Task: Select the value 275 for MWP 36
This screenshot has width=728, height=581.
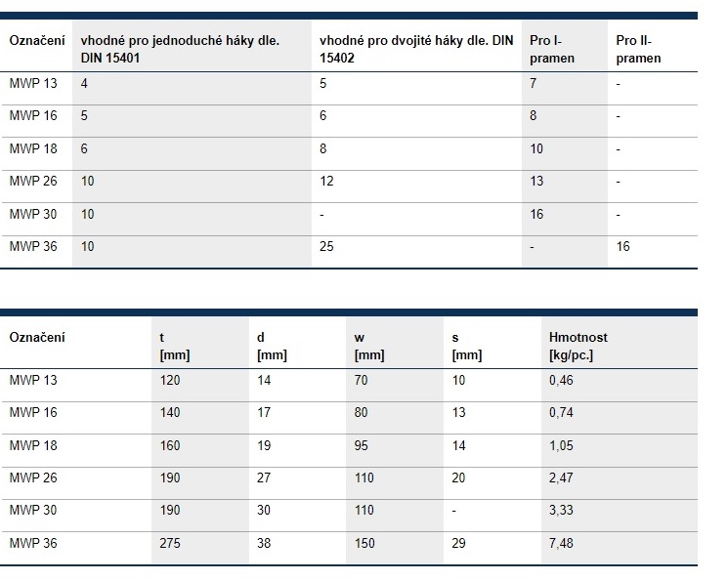Action: click(x=170, y=543)
